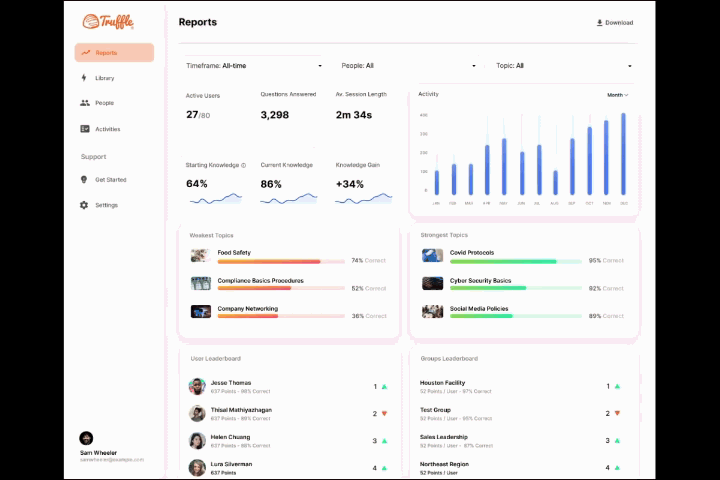Click the Library lightning bolt icon
This screenshot has width=720, height=480.
click(x=84, y=78)
